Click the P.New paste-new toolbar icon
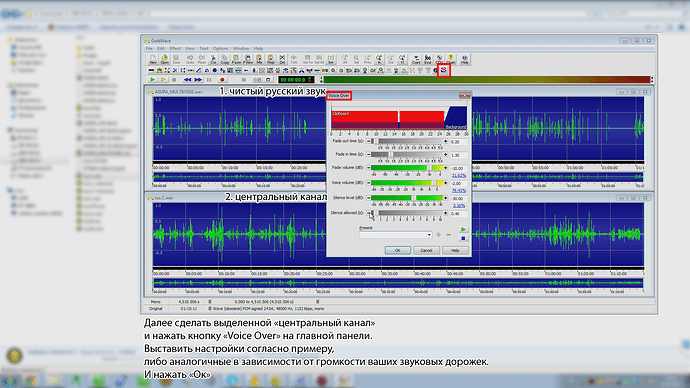Viewport: 690px width, 388px height. 248,59
